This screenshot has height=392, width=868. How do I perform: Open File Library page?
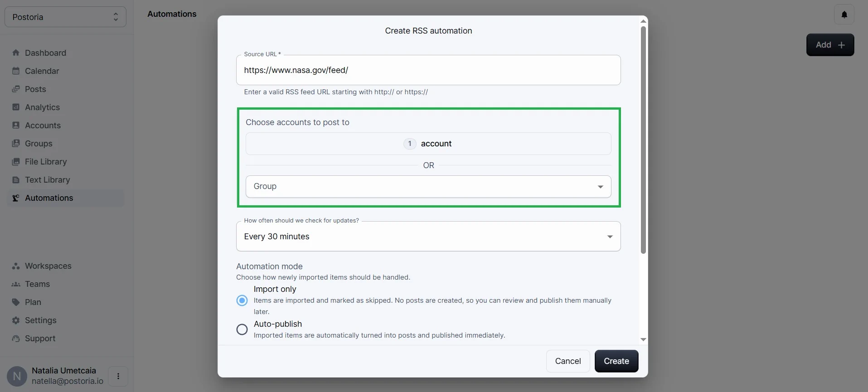tap(66, 161)
